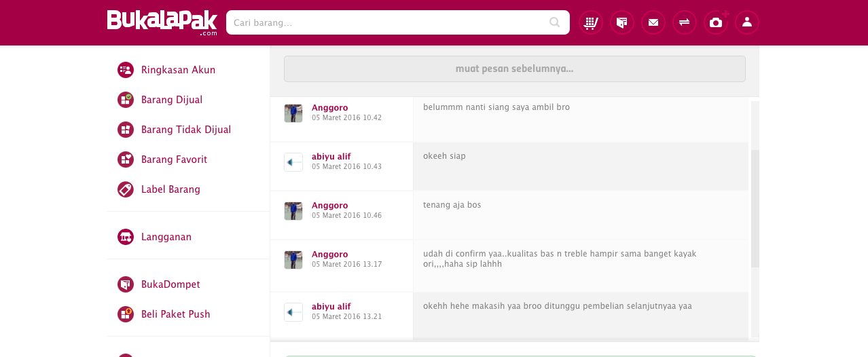The image size is (868, 357).
Task: Click the Langganan store icon
Action: pyautogui.click(x=125, y=237)
